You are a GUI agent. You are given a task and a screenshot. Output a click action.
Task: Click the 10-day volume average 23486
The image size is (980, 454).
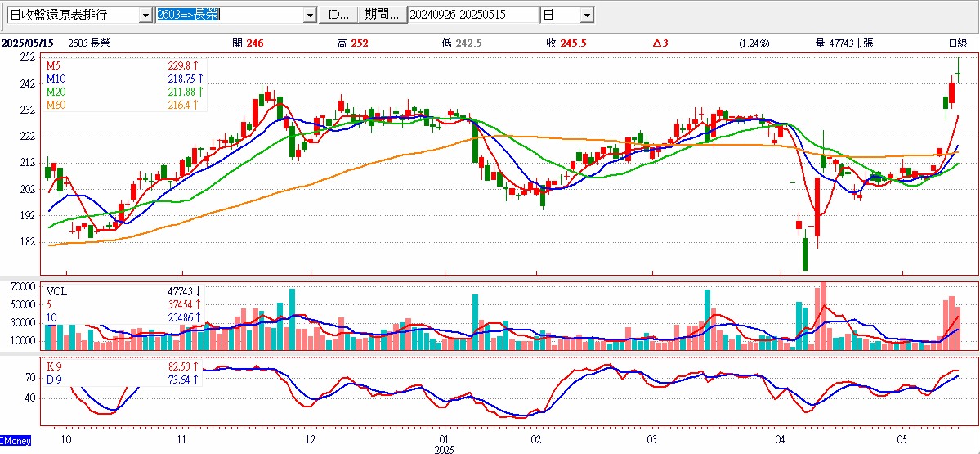pos(179,317)
